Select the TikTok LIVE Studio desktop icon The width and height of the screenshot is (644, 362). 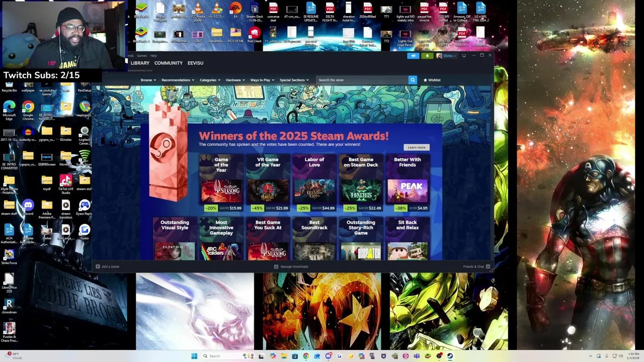(65, 184)
